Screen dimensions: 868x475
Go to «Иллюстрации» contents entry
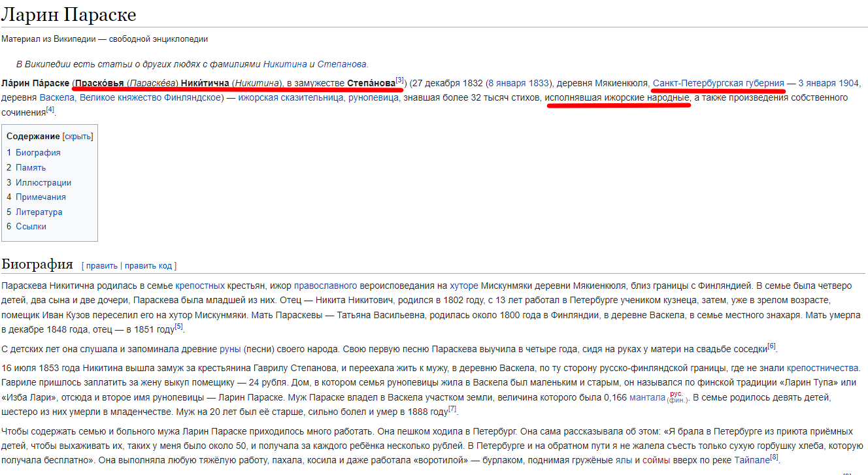[x=43, y=182]
